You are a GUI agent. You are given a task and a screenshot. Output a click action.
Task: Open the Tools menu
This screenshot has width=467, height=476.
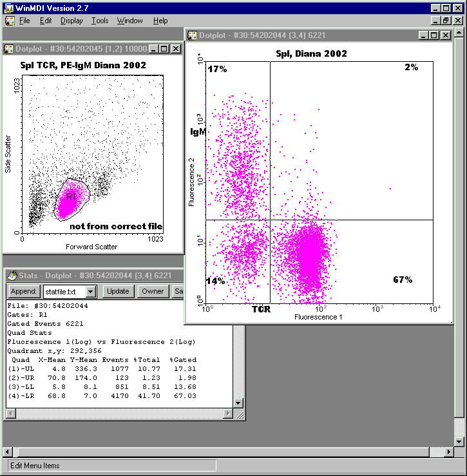pyautogui.click(x=100, y=21)
